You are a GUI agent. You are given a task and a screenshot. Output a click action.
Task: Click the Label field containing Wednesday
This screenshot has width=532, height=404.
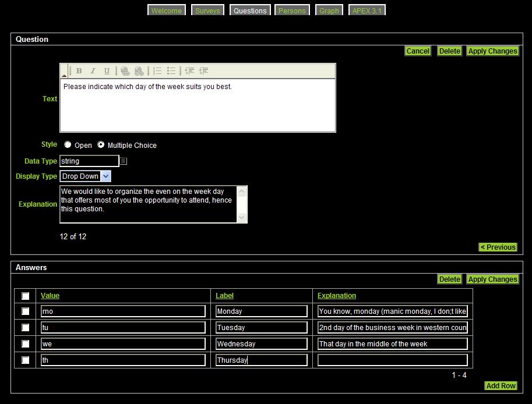(262, 343)
